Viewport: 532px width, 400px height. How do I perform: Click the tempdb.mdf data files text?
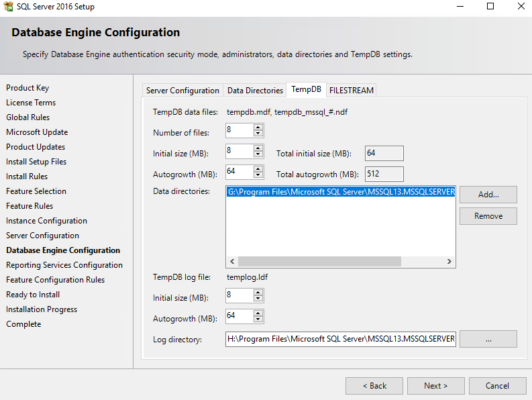287,112
